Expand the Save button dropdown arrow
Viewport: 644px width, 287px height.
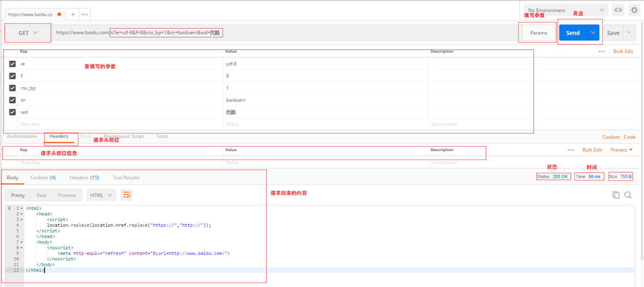pyautogui.click(x=629, y=33)
